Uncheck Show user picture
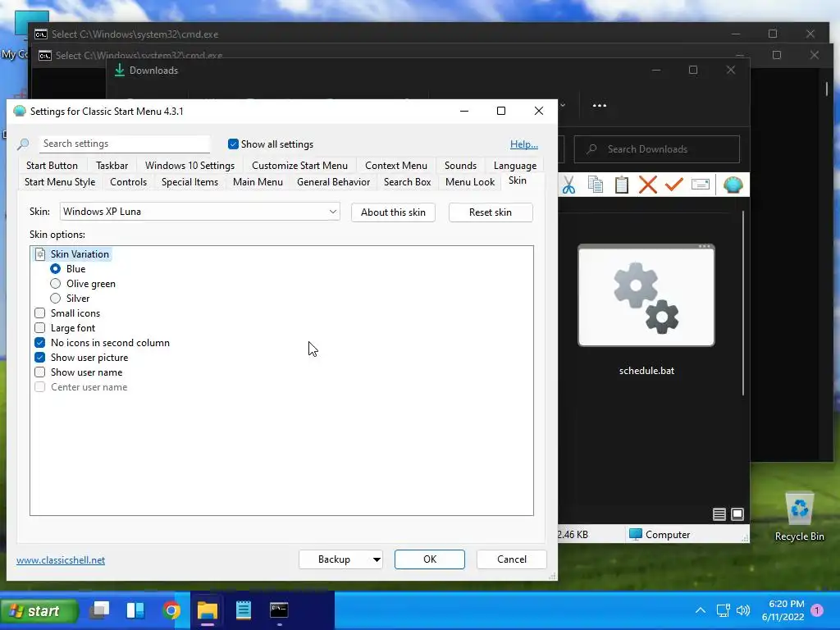This screenshot has height=630, width=840. (39, 358)
